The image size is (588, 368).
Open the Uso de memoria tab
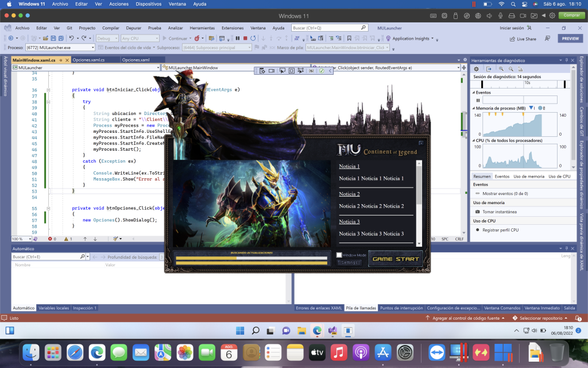(x=529, y=177)
